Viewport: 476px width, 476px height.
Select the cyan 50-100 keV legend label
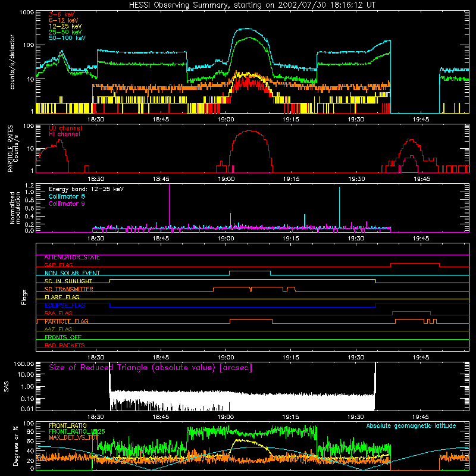pos(67,38)
